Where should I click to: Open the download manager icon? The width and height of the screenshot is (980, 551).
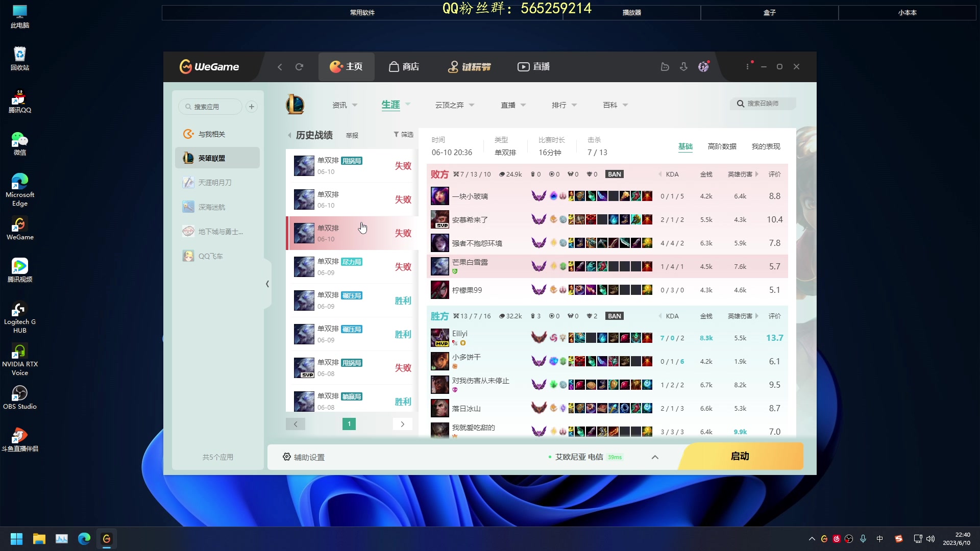tap(684, 66)
